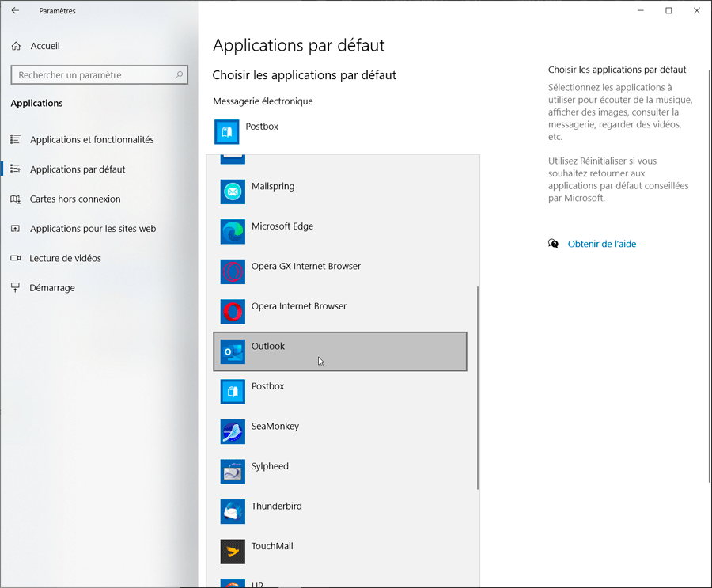Select Microsoft Edge text label
Viewport: 712px width, 588px height.
point(282,226)
